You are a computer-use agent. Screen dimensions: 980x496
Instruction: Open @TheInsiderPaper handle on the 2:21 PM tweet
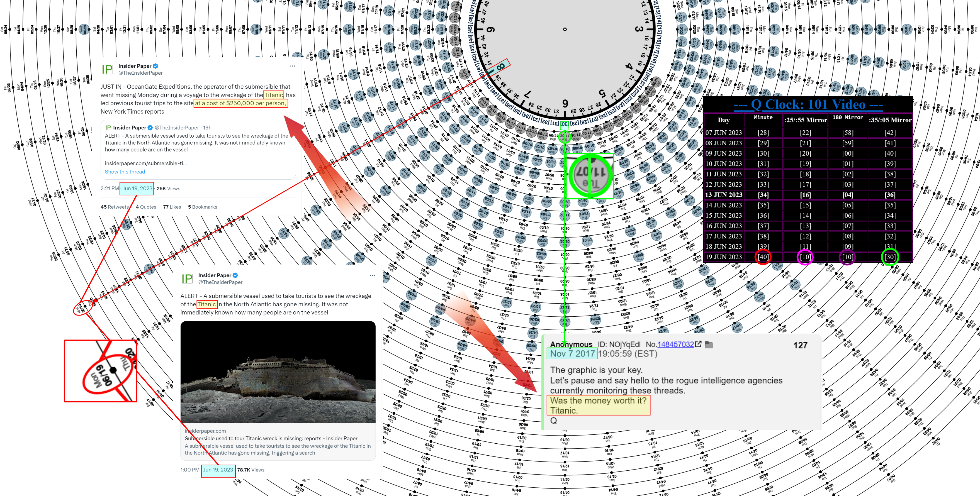tap(140, 73)
